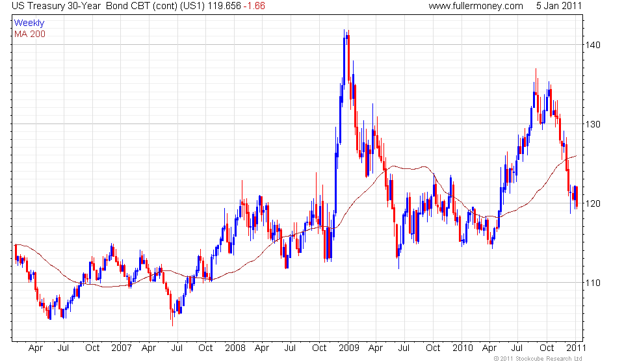Screen dimensions: 637x364
Task: Select the 120 price axis label
Action: [x=593, y=203]
